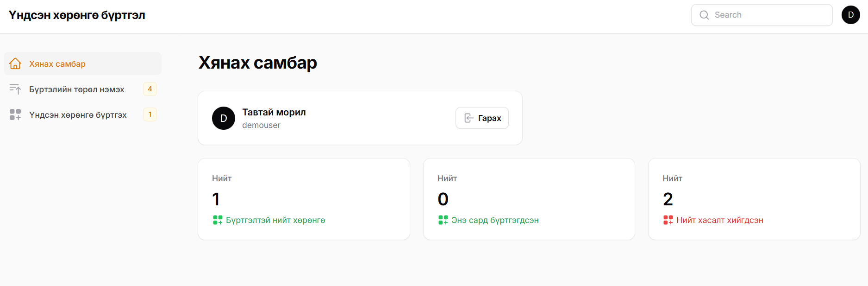868x286 pixels.
Task: Click the home icon beside Хянах самбар
Action: [x=15, y=64]
